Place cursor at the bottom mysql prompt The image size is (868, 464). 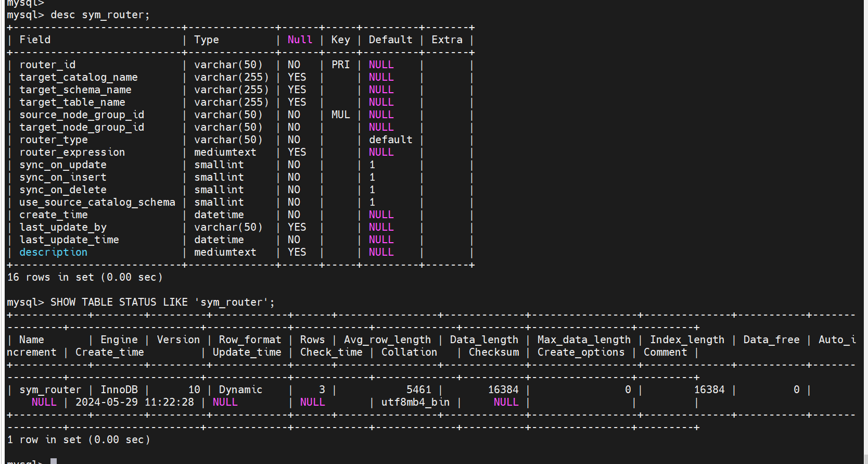click(x=54, y=461)
